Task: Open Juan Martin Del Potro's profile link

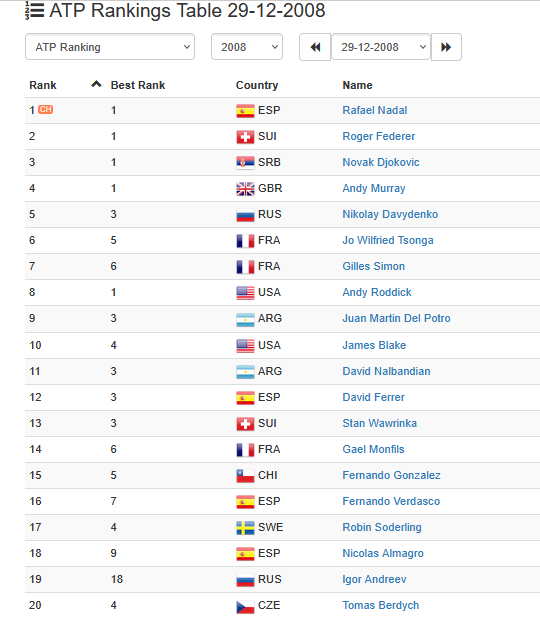Action: [396, 318]
